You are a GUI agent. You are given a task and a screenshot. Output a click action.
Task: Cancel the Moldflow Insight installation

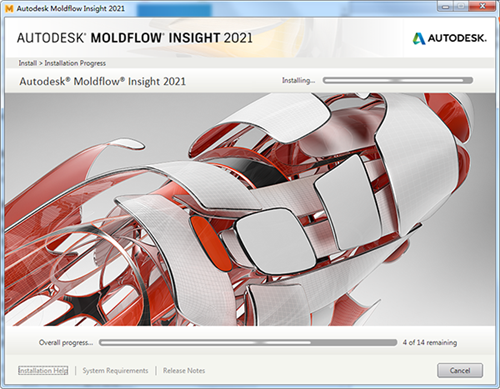point(460,370)
